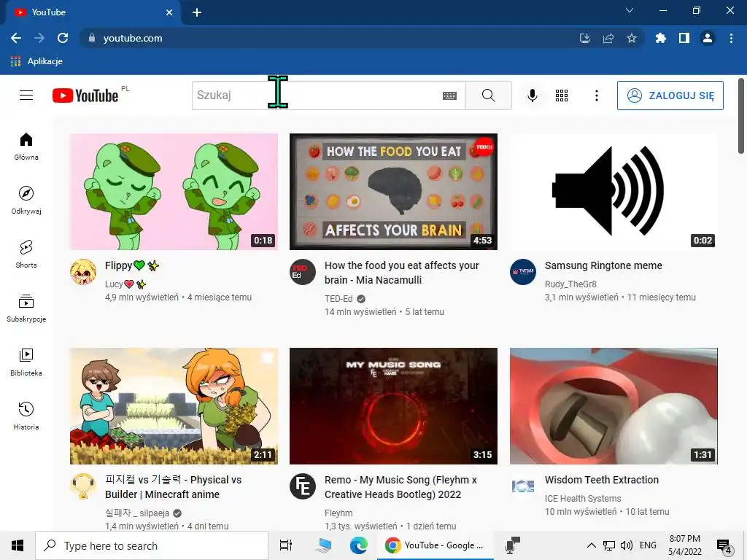The image size is (747, 560).
Task: Open Chrome three-dot menu
Action: pyautogui.click(x=731, y=38)
